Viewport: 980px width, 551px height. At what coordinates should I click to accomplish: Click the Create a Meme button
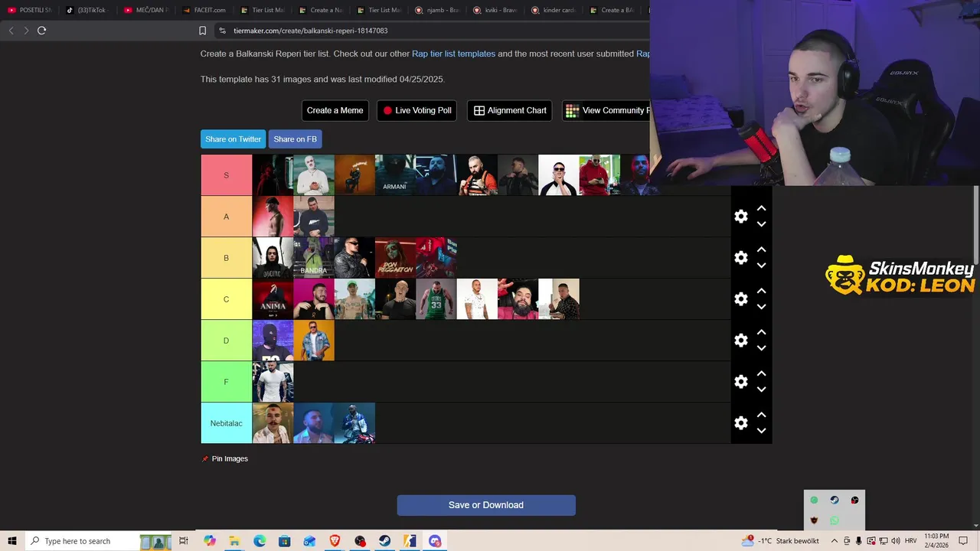pos(335,110)
